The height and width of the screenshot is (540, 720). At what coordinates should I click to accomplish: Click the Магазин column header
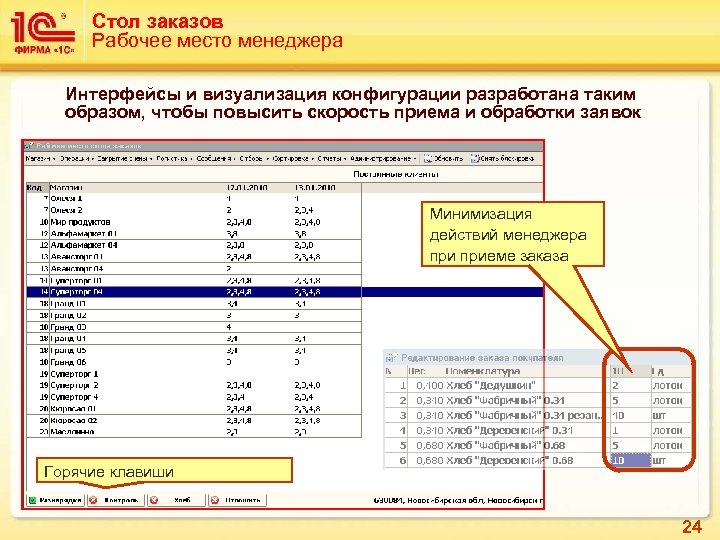point(66,187)
